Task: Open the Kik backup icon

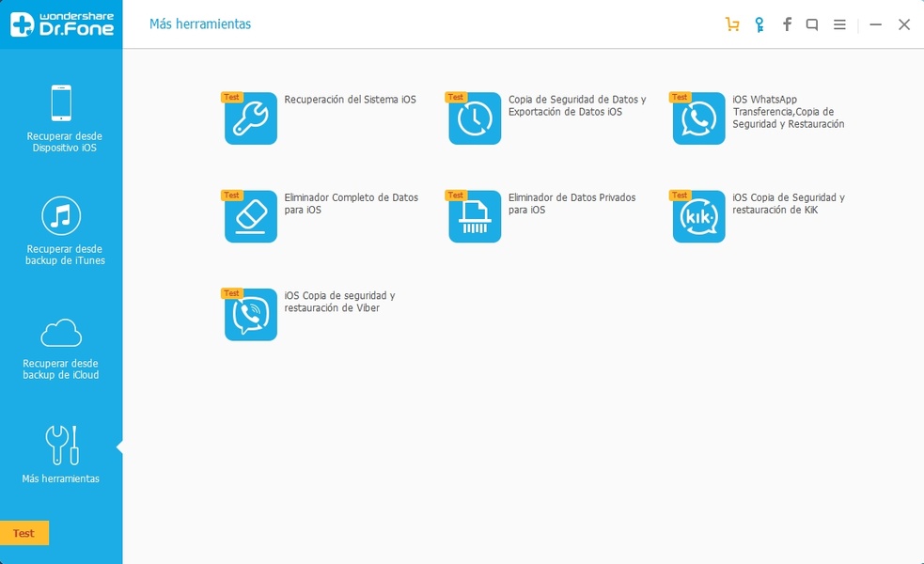Action: [699, 216]
